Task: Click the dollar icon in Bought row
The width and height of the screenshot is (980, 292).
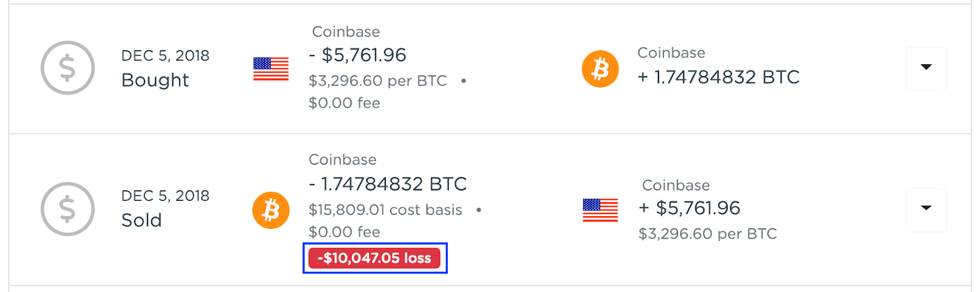Action: 67,68
